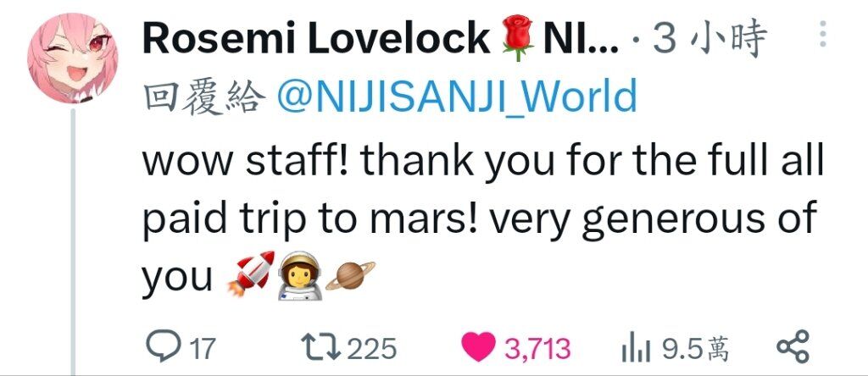868x376 pixels.
Task: Open the three-dot more options menu
Action: point(822,34)
